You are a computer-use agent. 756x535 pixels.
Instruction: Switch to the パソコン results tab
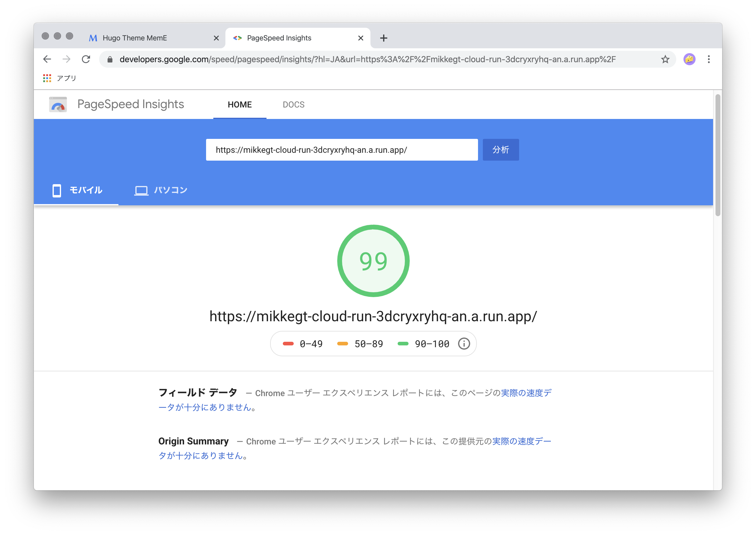[160, 191]
